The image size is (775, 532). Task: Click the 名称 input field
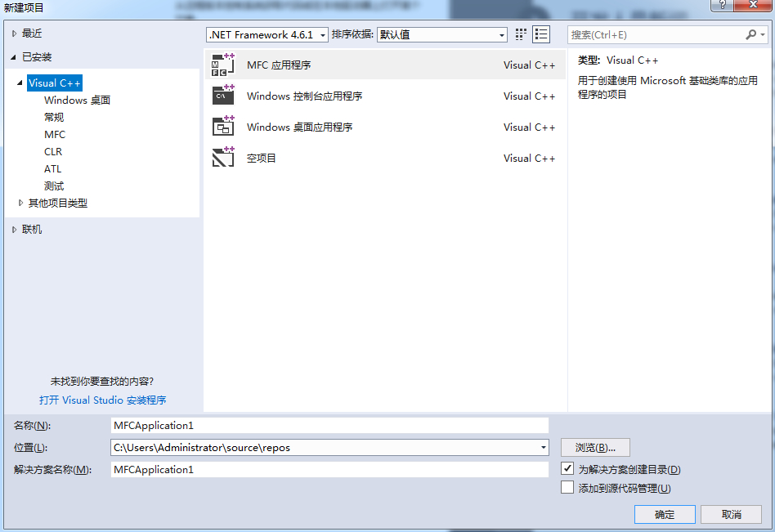pyautogui.click(x=329, y=425)
